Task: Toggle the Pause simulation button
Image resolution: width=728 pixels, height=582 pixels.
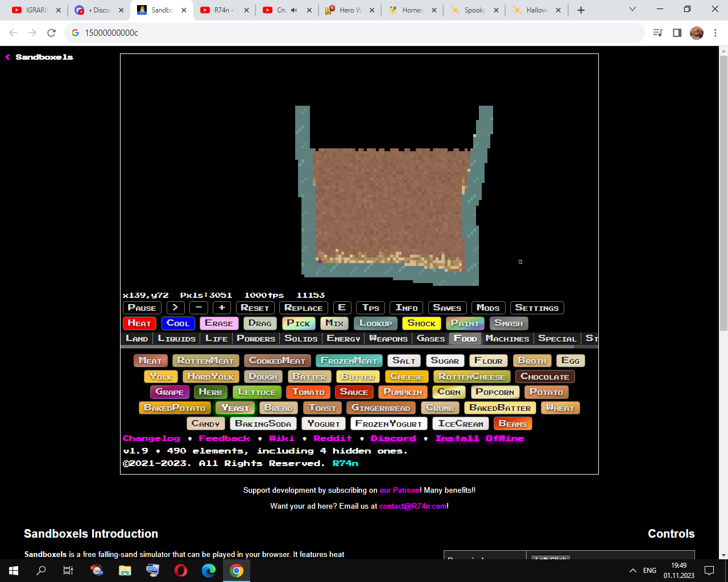Action: tap(142, 307)
